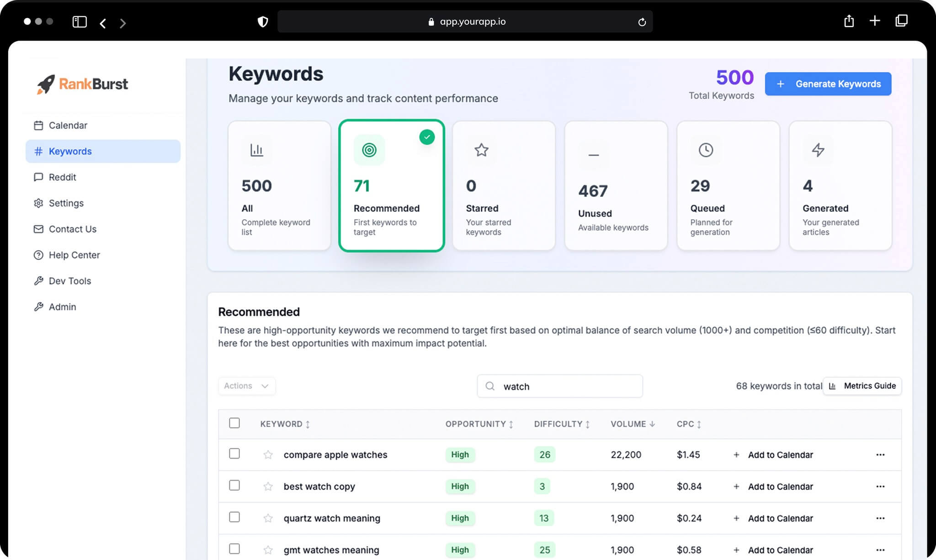Open new browser tab with plus icon
936x560 pixels.
pos(875,21)
